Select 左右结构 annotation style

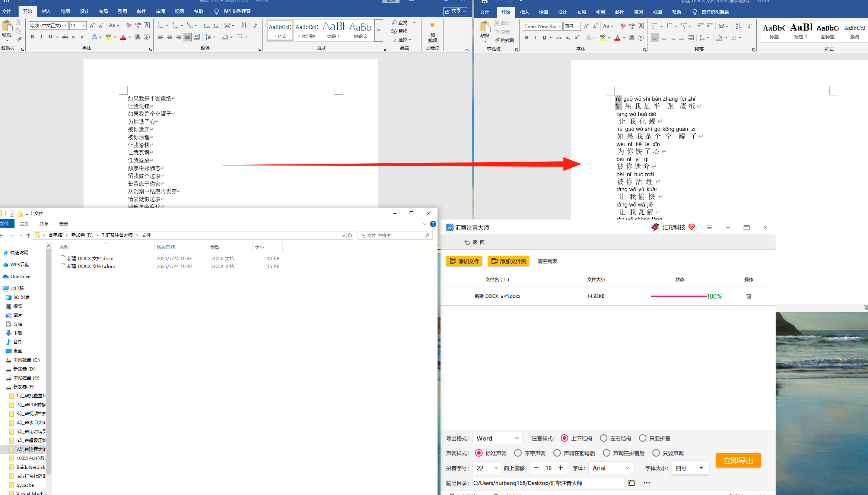tap(616, 438)
